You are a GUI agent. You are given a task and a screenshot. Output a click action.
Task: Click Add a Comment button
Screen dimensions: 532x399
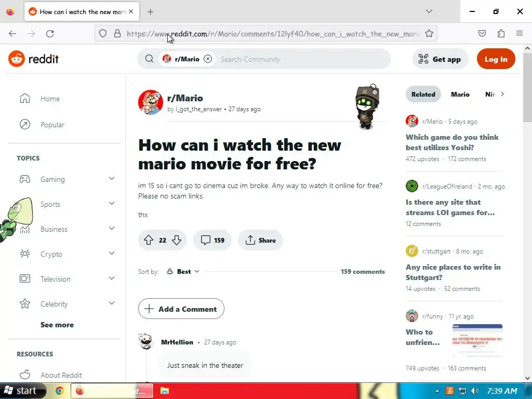[x=181, y=309]
